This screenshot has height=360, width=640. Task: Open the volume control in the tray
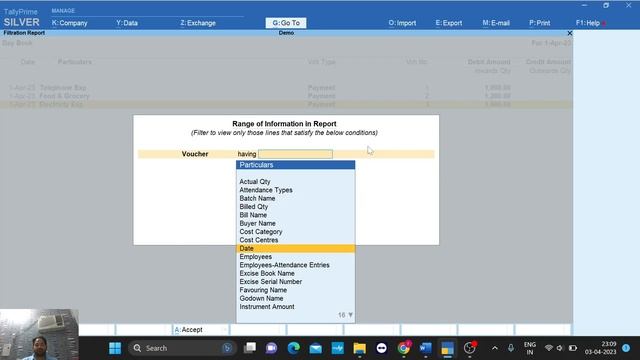click(560, 348)
